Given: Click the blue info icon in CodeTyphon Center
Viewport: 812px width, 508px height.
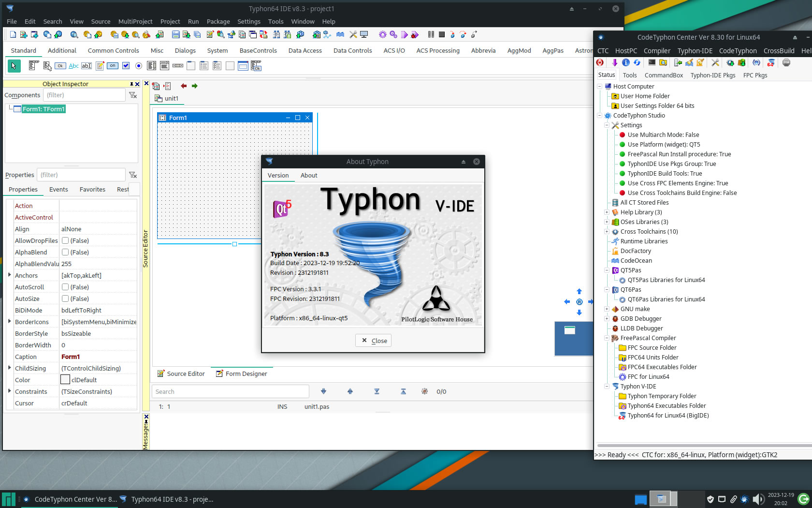Looking at the screenshot, I should [x=626, y=62].
